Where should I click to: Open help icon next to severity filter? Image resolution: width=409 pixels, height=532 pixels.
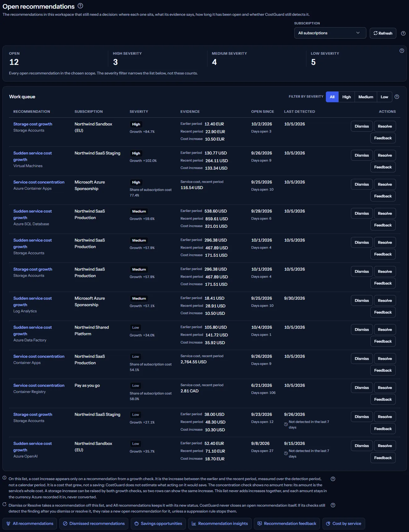tap(397, 97)
